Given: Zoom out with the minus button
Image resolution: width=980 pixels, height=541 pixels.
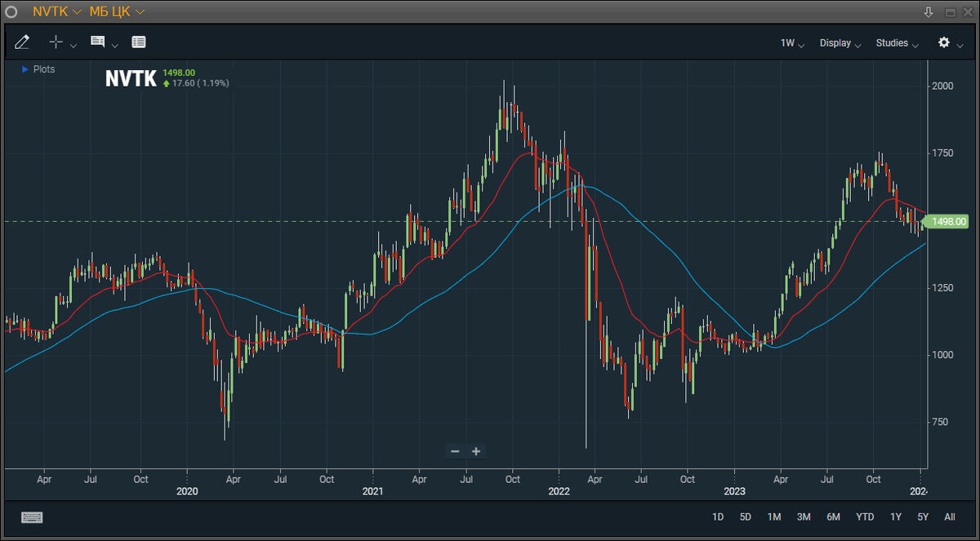Looking at the screenshot, I should click(455, 451).
